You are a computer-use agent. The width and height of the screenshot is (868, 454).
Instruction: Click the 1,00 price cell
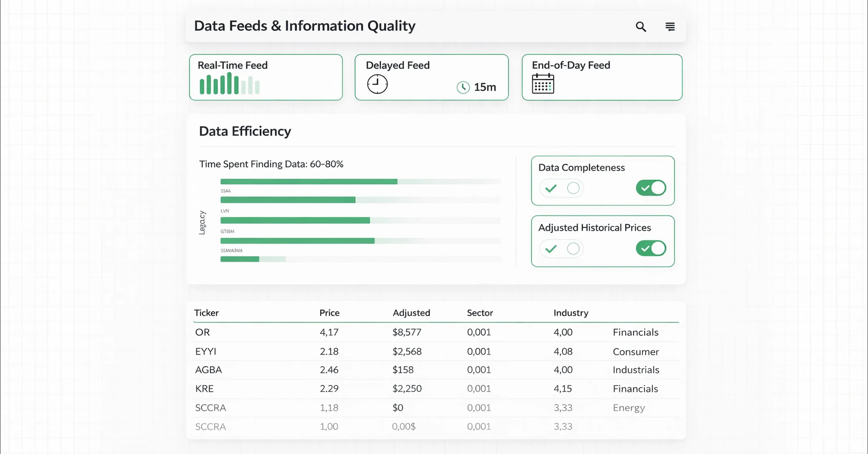[x=329, y=427]
